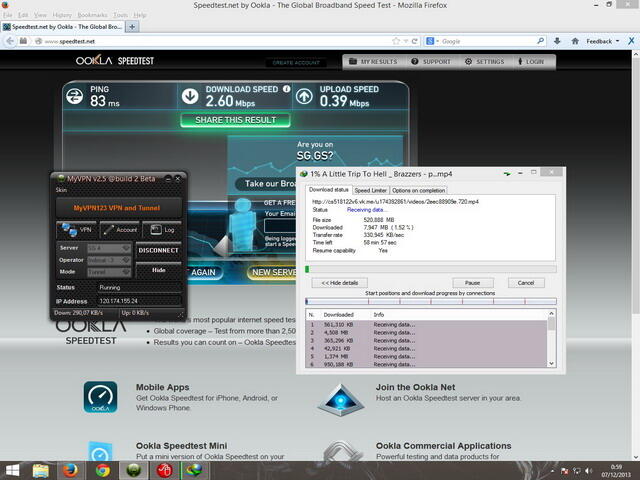Open File Explorer from the taskbar
This screenshot has width=640, height=480.
click(41, 471)
